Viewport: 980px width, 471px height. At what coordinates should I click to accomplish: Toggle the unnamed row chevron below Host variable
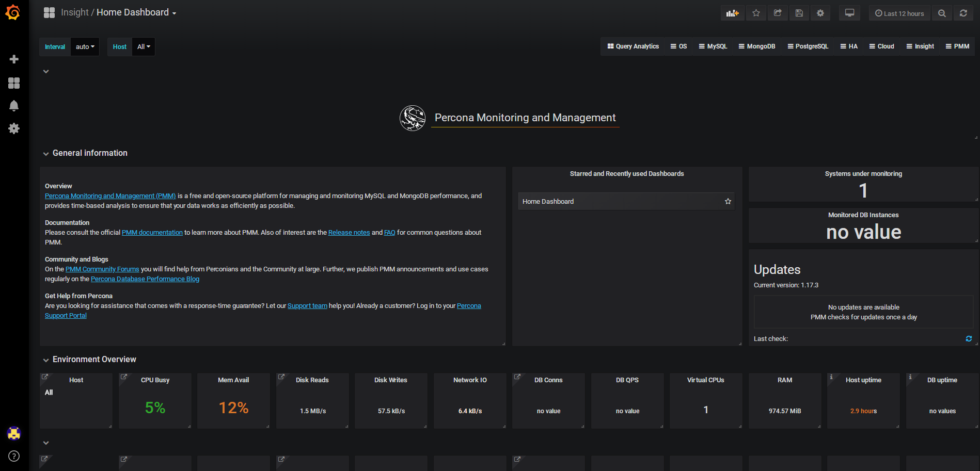46,72
